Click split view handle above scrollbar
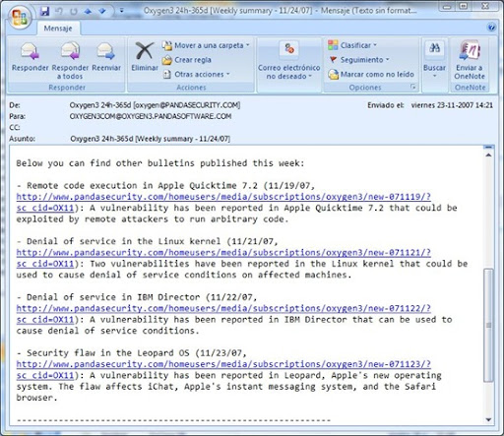Screen dimensions: 504x436 488,148
